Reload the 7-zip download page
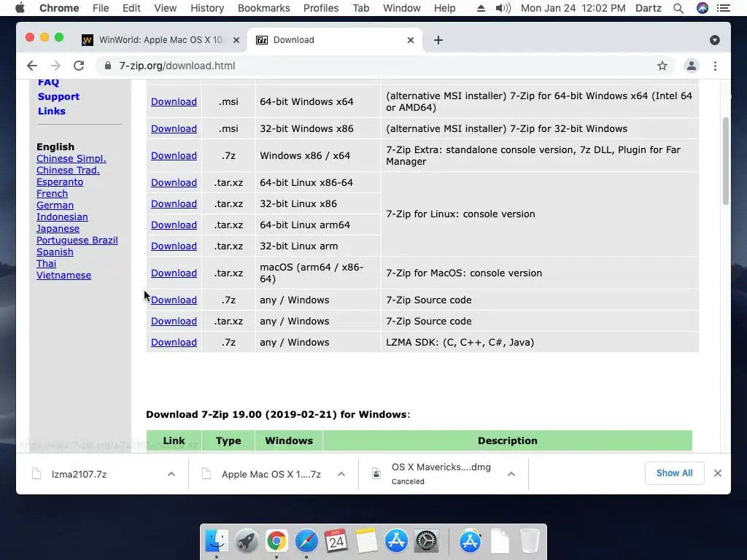747x560 pixels. tap(79, 66)
